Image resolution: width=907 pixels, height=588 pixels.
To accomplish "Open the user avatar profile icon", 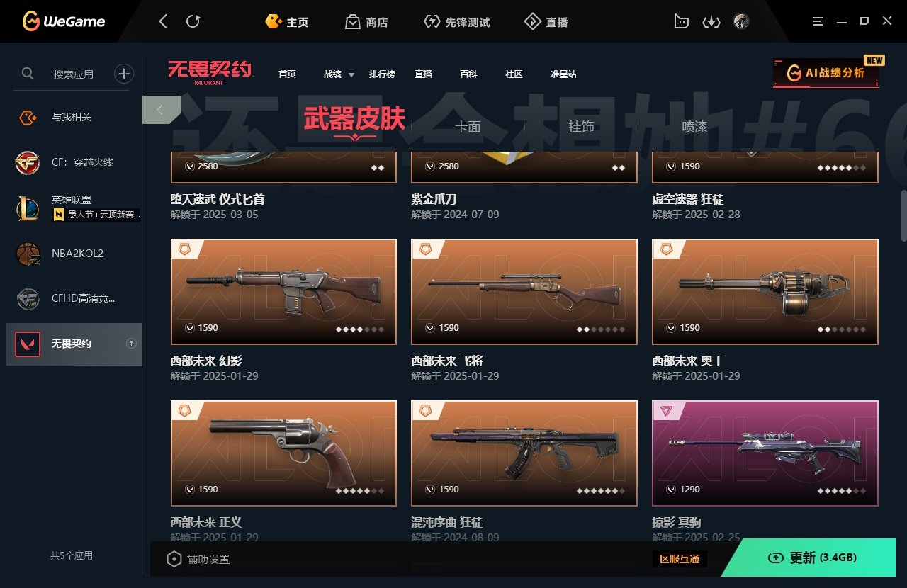I will (741, 21).
